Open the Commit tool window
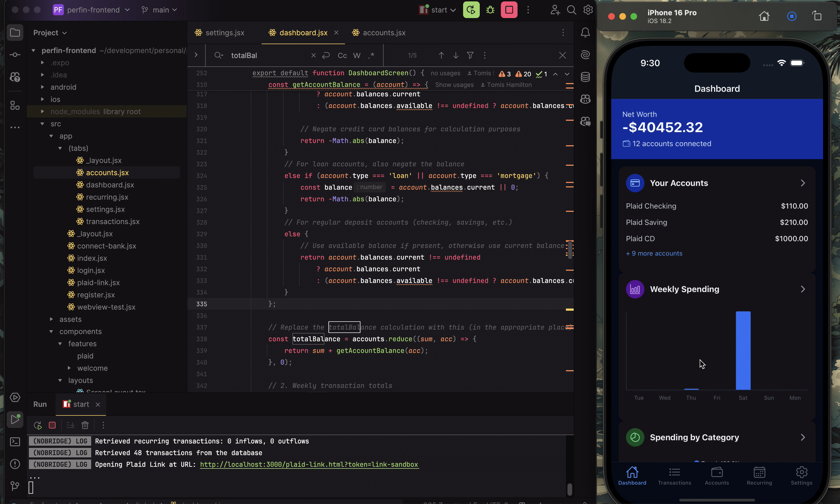 pyautogui.click(x=15, y=54)
